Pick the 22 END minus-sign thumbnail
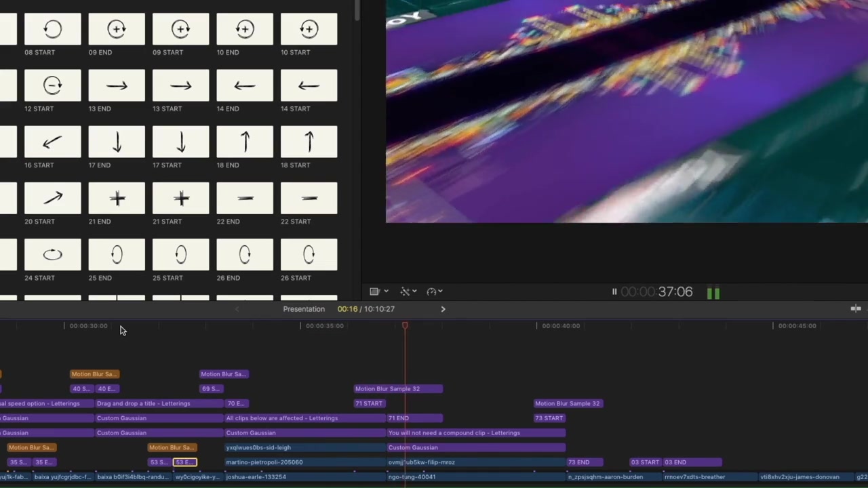The image size is (868, 488). [245, 198]
